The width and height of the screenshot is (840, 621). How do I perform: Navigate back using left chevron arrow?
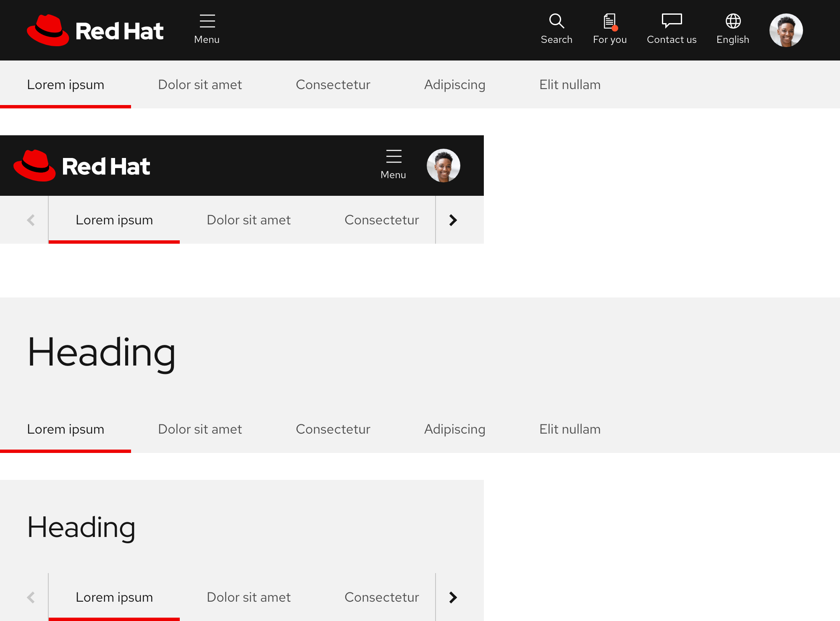pyautogui.click(x=31, y=220)
